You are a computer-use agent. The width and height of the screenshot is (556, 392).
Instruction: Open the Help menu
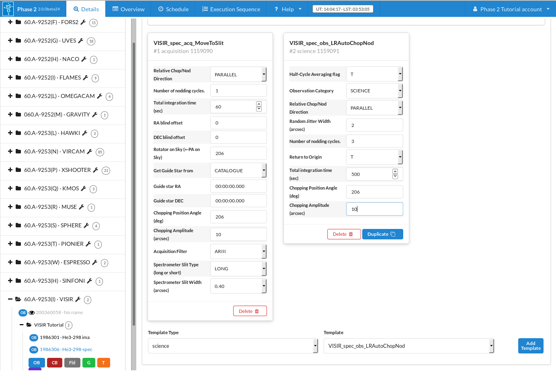[288, 9]
